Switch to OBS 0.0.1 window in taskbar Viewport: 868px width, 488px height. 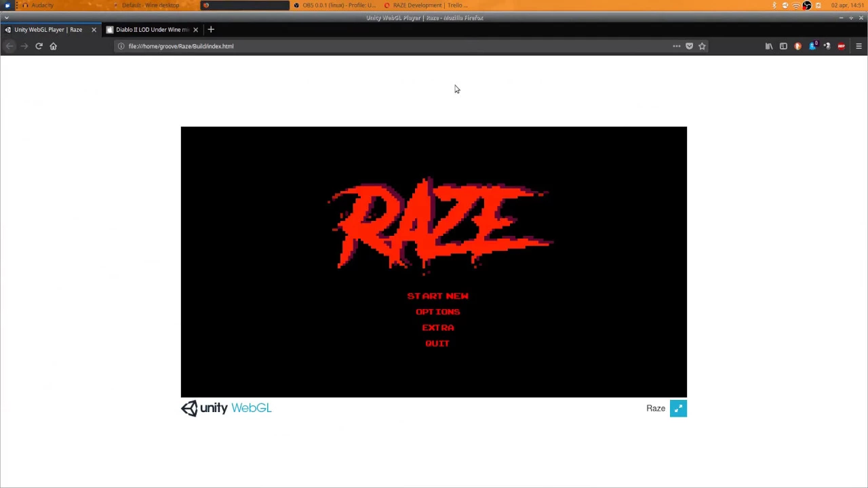(x=335, y=5)
